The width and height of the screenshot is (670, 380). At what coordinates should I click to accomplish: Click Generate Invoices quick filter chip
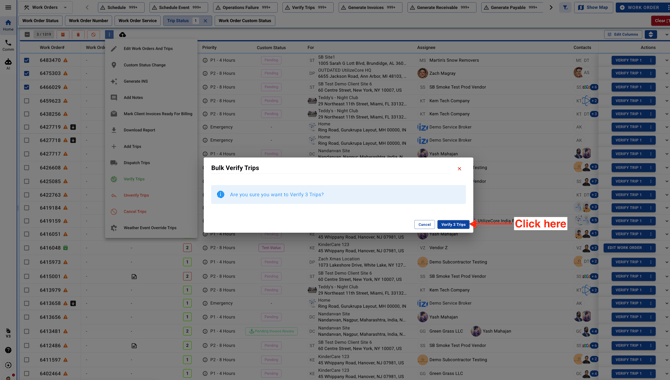[370, 7]
